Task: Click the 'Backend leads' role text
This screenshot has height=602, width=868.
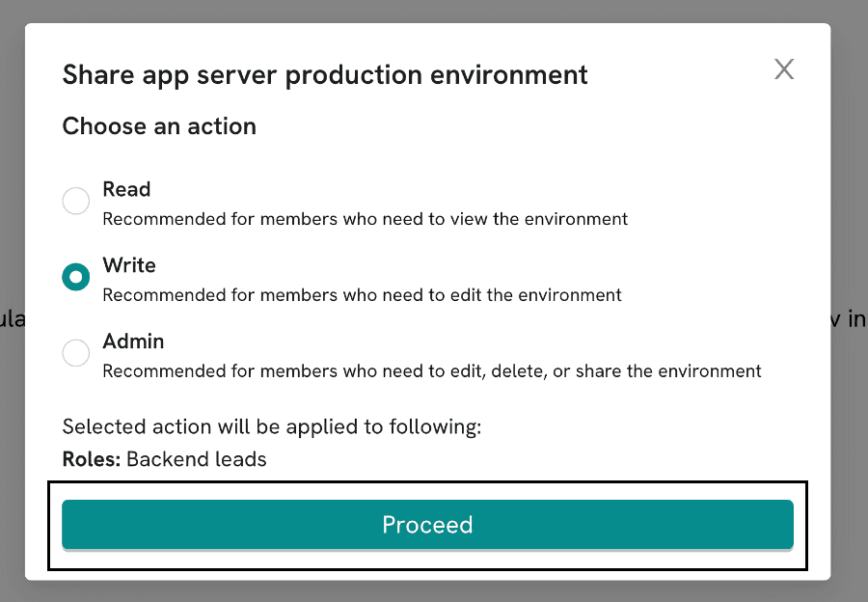Action: (197, 459)
